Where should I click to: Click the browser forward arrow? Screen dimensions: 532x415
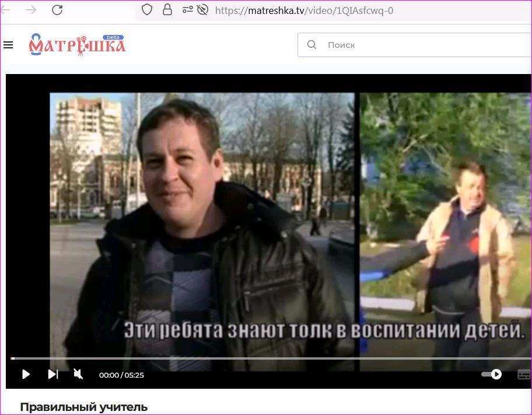pyautogui.click(x=31, y=10)
